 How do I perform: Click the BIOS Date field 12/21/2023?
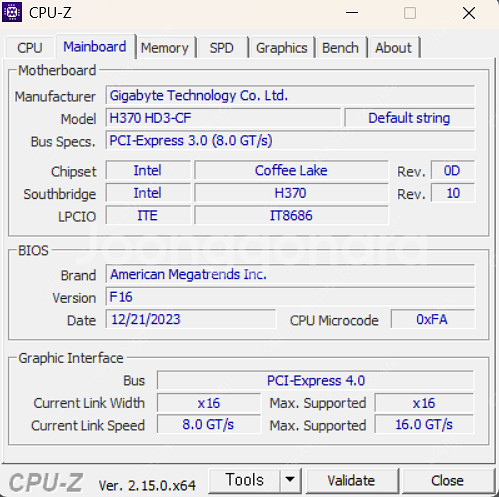point(191,319)
